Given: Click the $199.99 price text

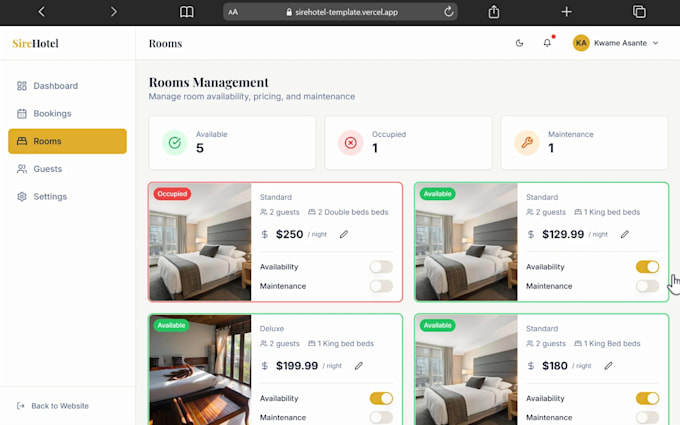Looking at the screenshot, I should pyautogui.click(x=297, y=366).
